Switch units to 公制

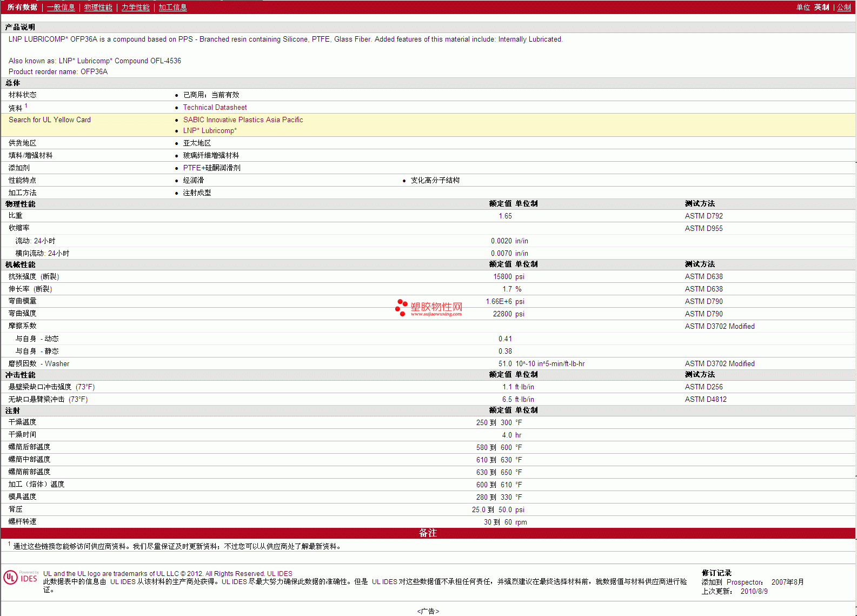(844, 7)
